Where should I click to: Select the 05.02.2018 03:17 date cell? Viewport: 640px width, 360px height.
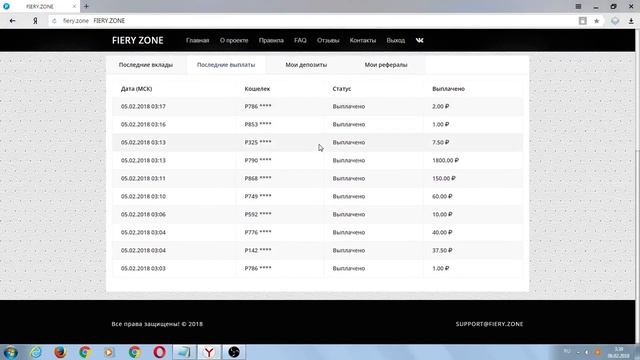[143, 107]
